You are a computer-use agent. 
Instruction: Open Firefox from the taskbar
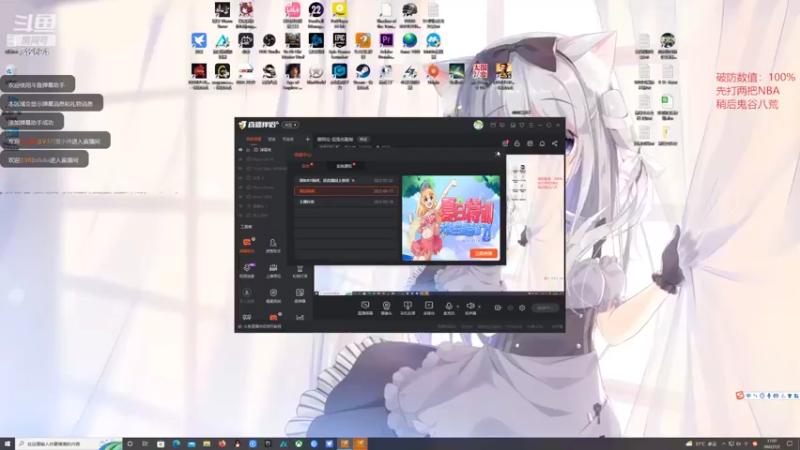pyautogui.click(x=222, y=444)
